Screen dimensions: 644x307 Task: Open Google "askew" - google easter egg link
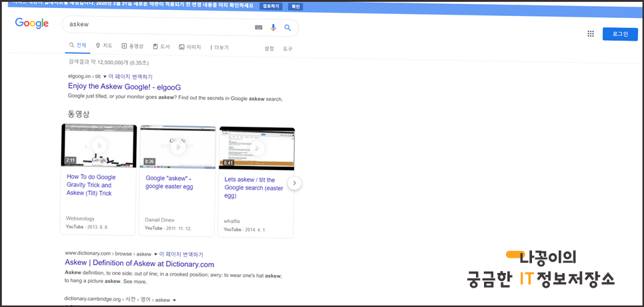coord(169,182)
